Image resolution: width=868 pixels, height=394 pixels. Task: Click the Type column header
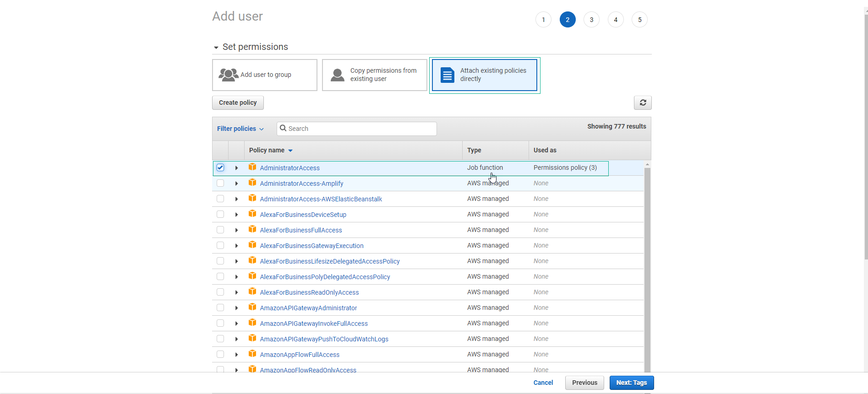(x=474, y=150)
